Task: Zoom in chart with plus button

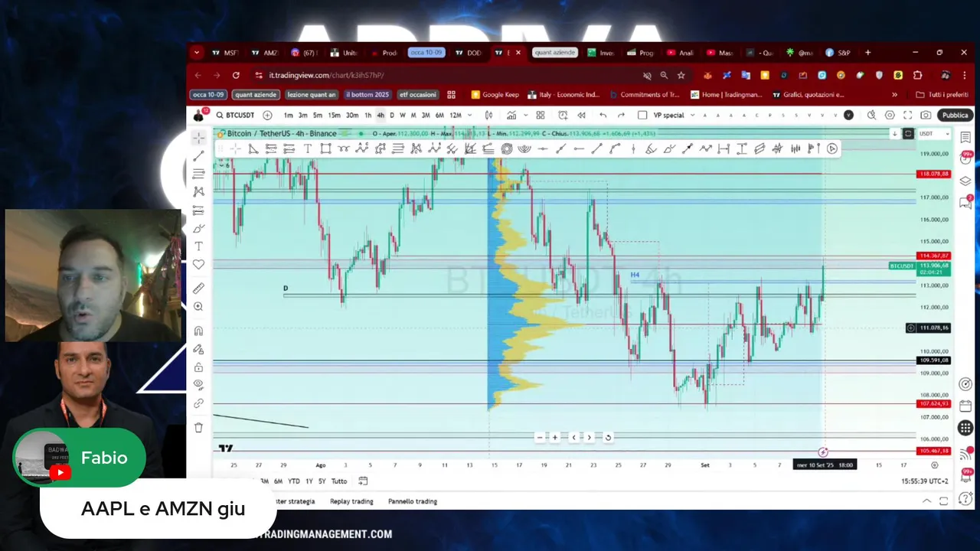Action: click(x=555, y=437)
